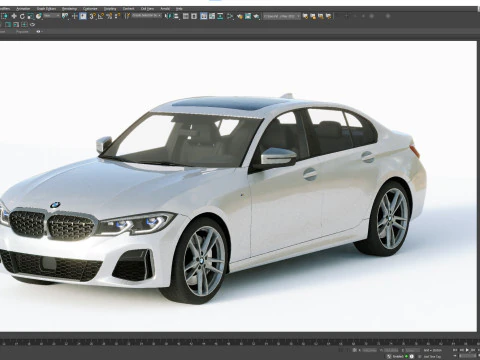Click the eye icon in the ribbon row
Viewport: 480px width, 360px height.
(x=38, y=31)
